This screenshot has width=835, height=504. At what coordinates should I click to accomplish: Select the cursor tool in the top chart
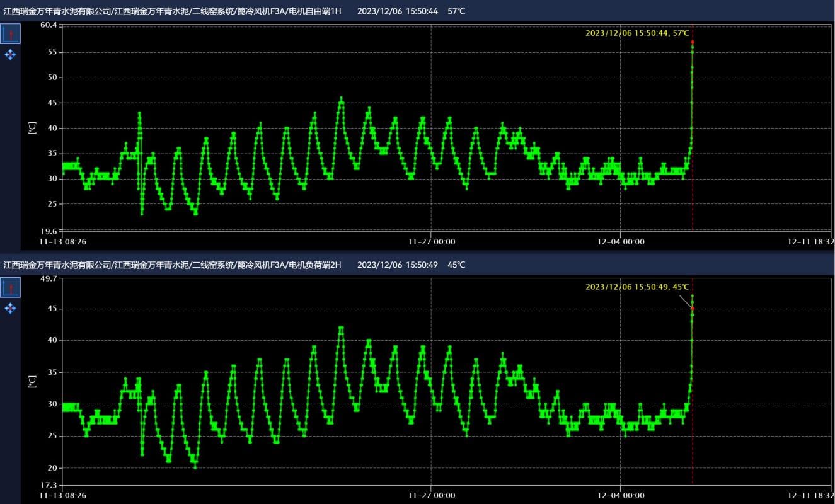click(10, 34)
